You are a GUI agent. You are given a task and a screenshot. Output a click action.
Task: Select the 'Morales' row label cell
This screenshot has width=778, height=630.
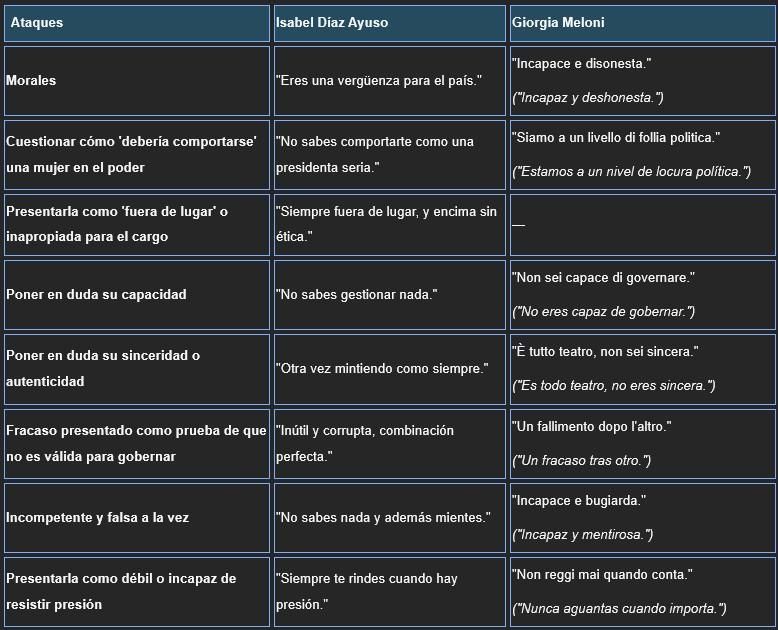(x=31, y=80)
